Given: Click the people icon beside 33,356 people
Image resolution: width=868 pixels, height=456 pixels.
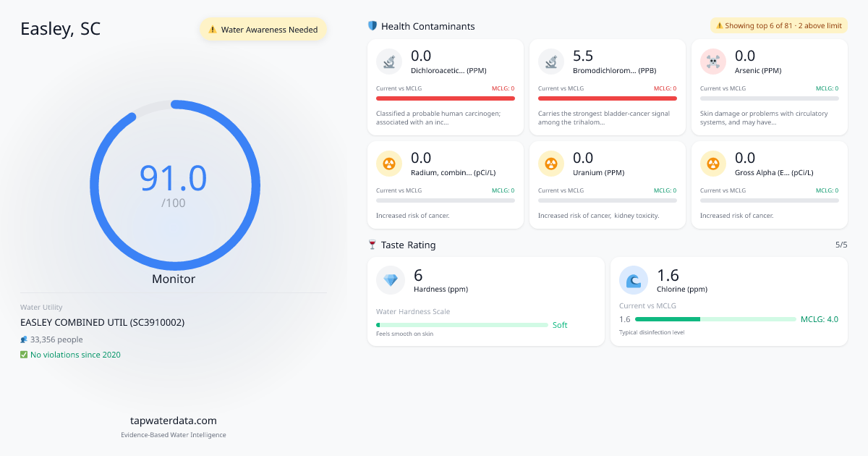Looking at the screenshot, I should click(x=24, y=339).
